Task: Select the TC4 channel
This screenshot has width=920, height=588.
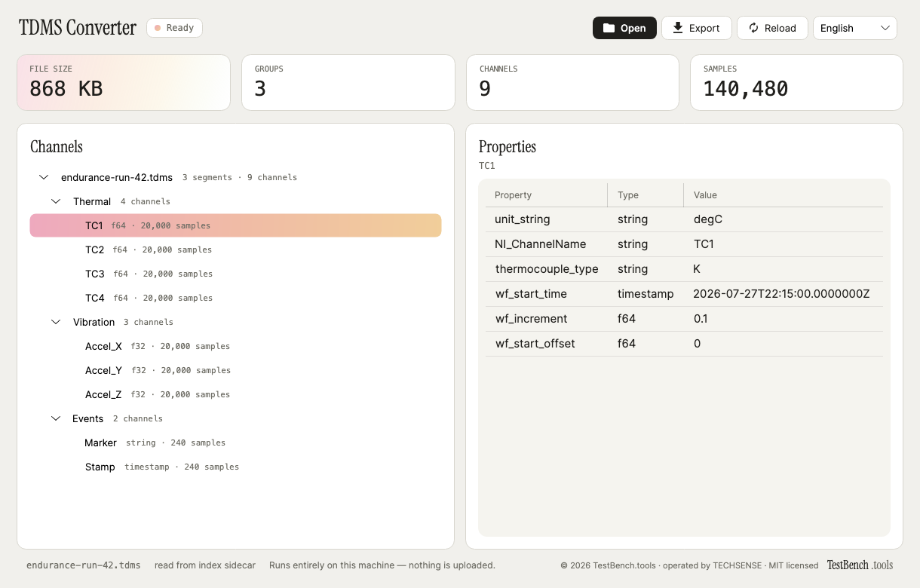Action: [235, 298]
